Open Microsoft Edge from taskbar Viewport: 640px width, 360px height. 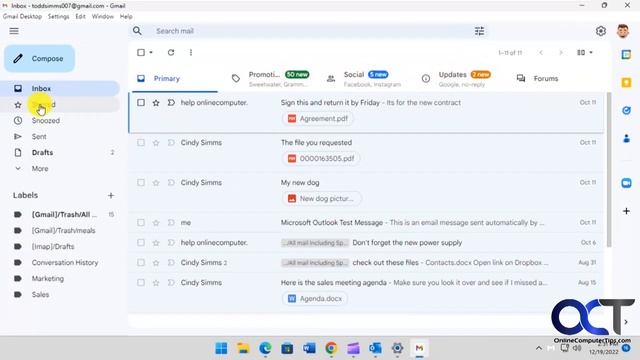(x=265, y=348)
